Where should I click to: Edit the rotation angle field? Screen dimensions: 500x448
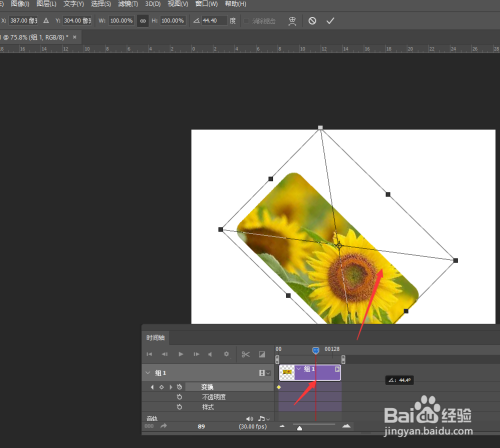click(214, 21)
